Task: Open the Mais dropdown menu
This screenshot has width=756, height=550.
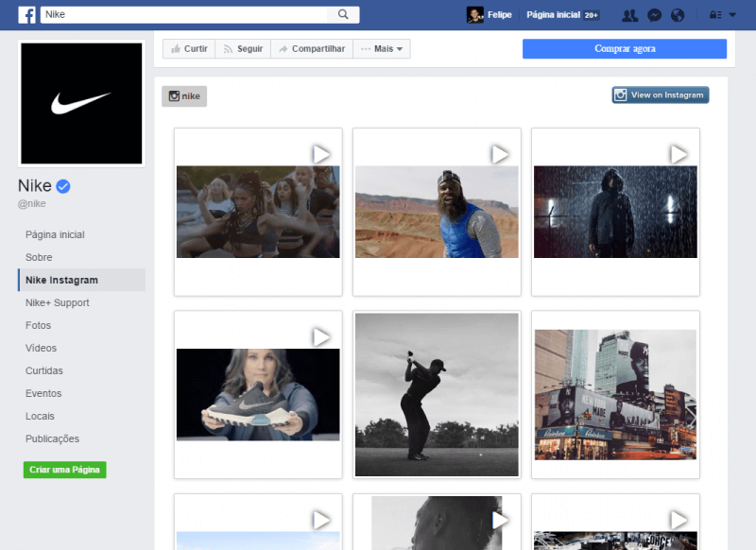Action: [382, 49]
